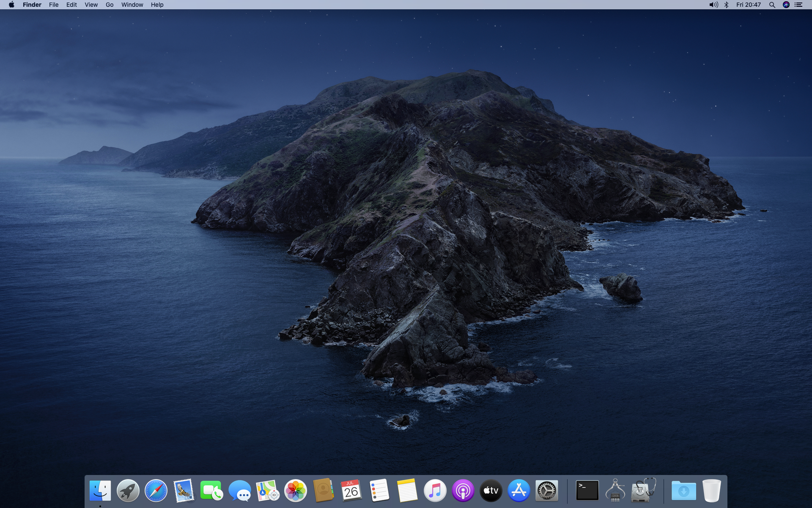Open Photos app in Dock

pyautogui.click(x=295, y=491)
